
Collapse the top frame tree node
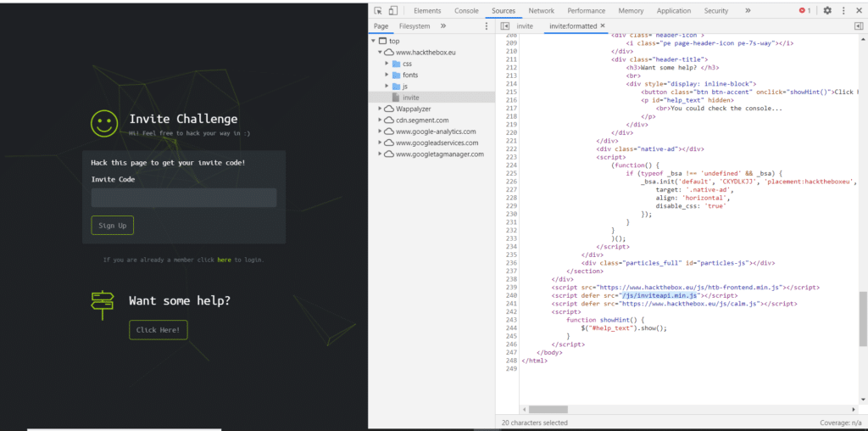click(373, 41)
